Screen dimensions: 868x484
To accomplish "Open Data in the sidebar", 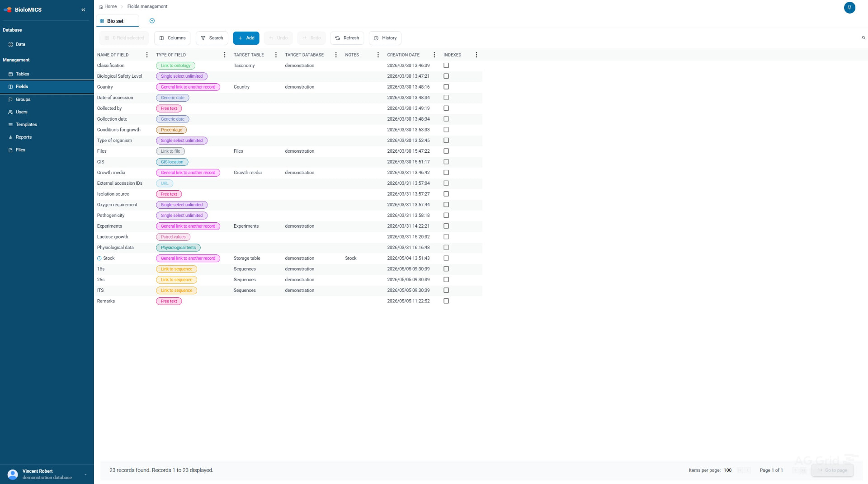I will 20,44.
